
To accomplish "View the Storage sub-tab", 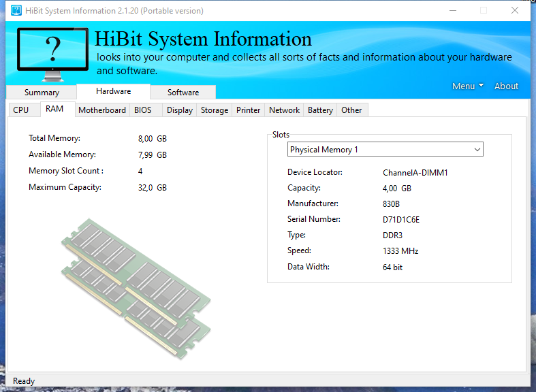I will (x=215, y=110).
